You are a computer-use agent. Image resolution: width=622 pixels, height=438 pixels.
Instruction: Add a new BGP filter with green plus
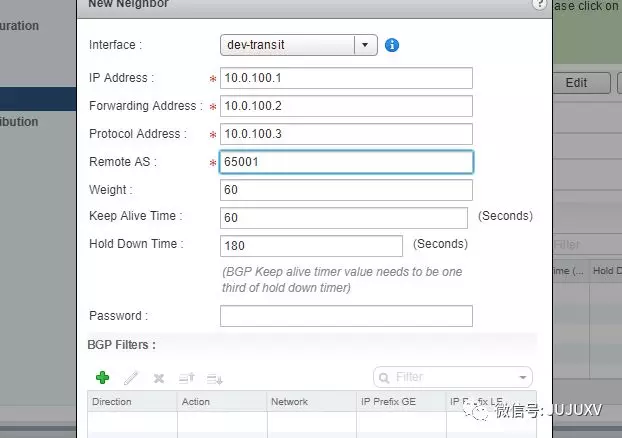(103, 377)
